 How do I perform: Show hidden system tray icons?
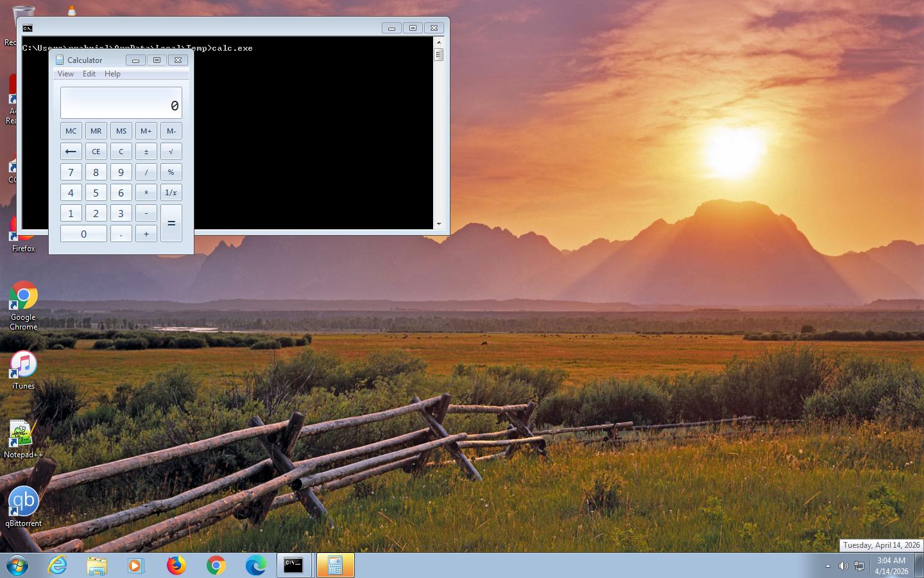click(x=828, y=566)
